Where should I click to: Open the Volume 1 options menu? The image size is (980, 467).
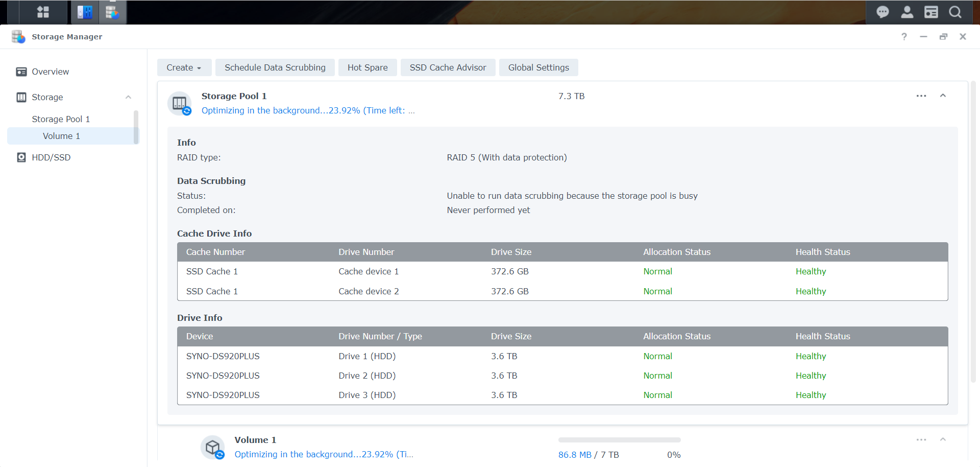(921, 439)
